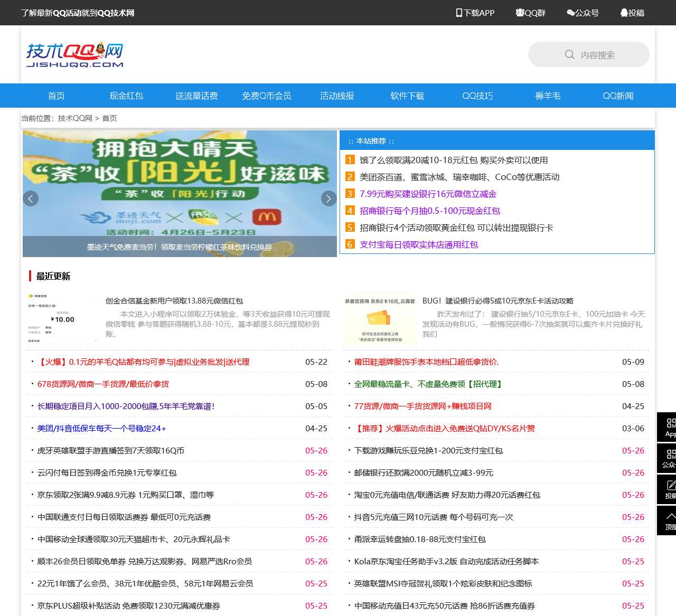Click the floating 投稿 edit button
Image resolution: width=676 pixels, height=616 pixels.
[666, 489]
